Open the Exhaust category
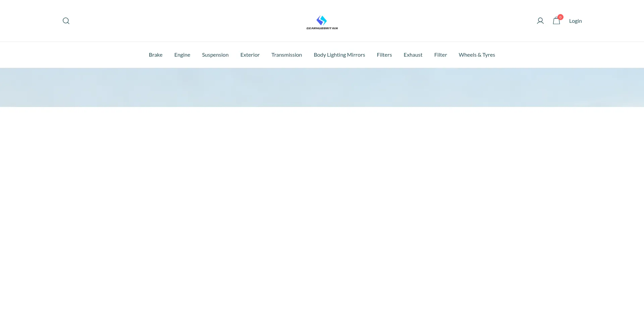644x333 pixels. 413,55
